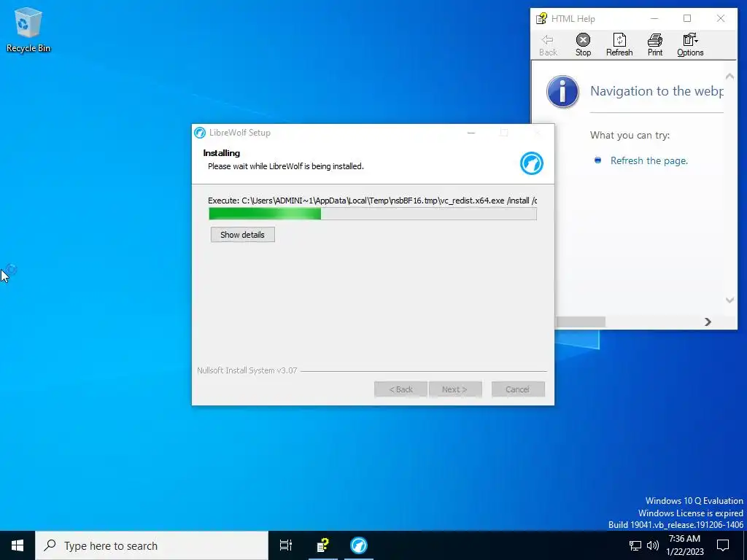Show details of LibreWolf installation
Screen dimensions: 747x560
(242, 235)
